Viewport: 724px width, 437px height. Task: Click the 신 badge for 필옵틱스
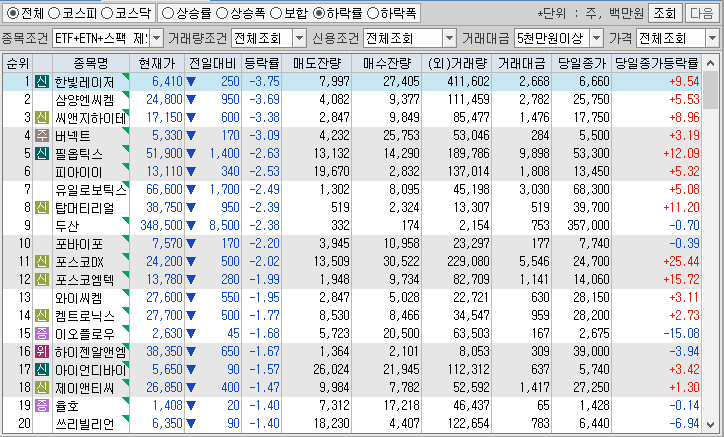tap(42, 154)
